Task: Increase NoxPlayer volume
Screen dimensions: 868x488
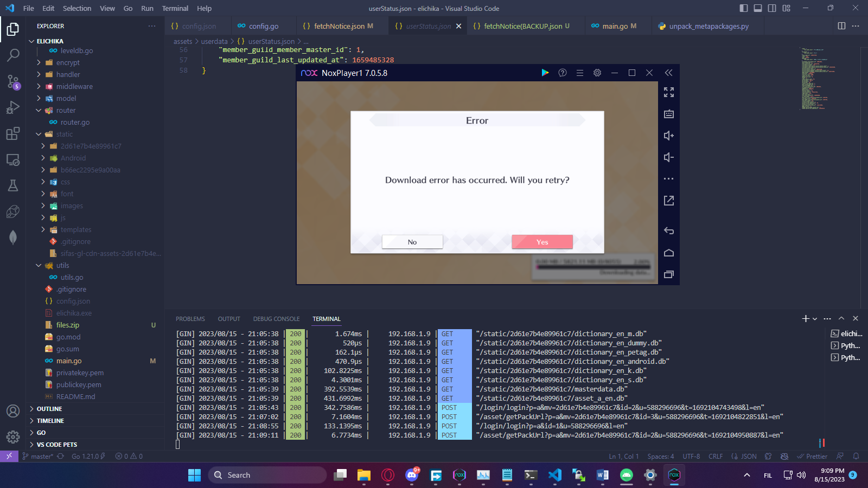Action: point(668,136)
